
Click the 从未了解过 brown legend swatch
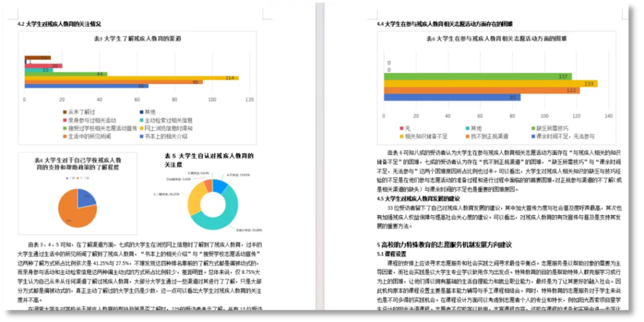coord(65,112)
